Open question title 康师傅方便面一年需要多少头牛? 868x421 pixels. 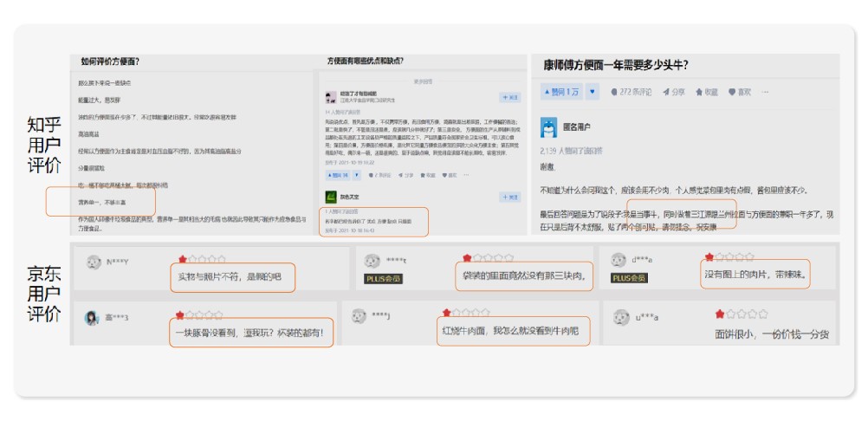[x=616, y=65]
